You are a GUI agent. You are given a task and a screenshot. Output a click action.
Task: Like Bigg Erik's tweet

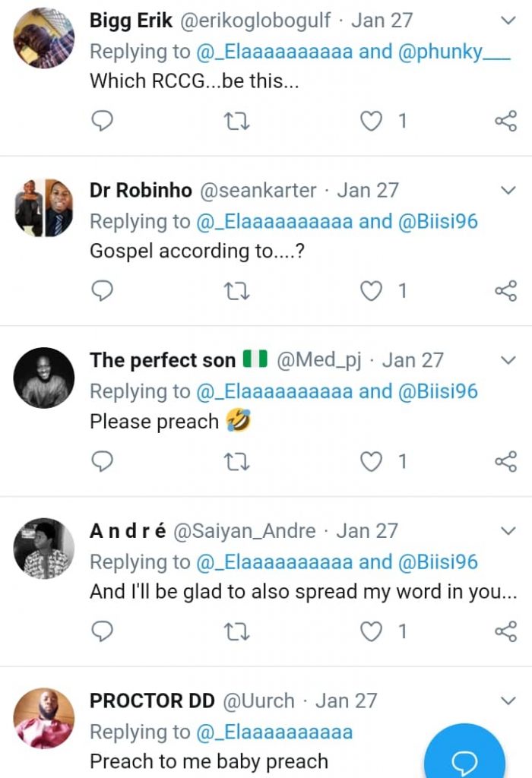[371, 121]
